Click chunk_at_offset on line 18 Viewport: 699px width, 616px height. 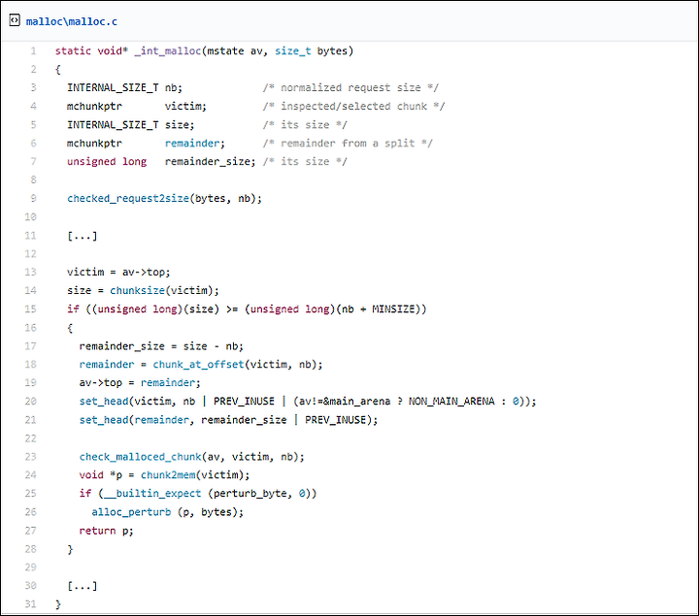coord(198,365)
